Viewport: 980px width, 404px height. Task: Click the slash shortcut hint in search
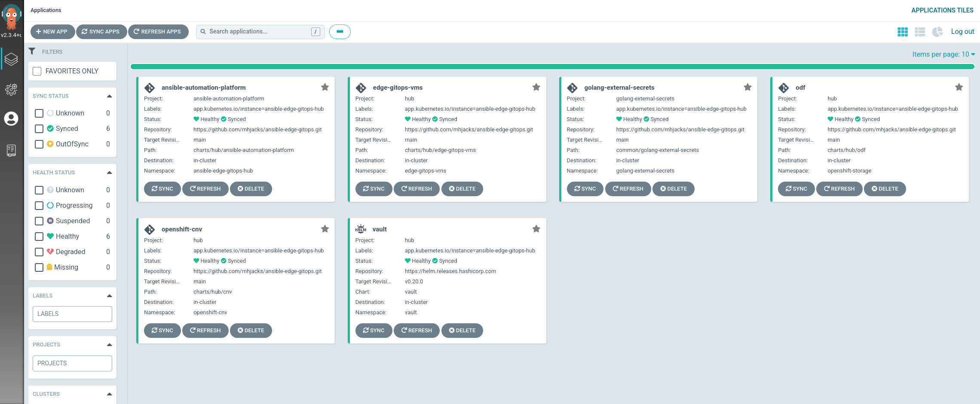(x=315, y=32)
